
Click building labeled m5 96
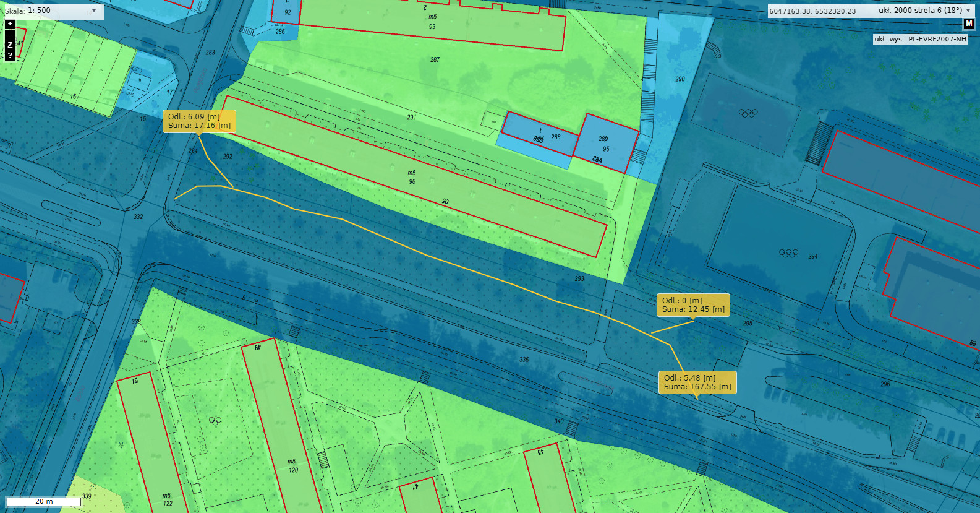412,178
